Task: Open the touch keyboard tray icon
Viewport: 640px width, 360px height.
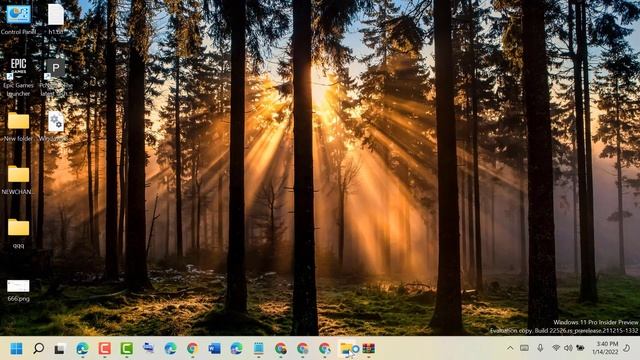Action: pos(524,348)
